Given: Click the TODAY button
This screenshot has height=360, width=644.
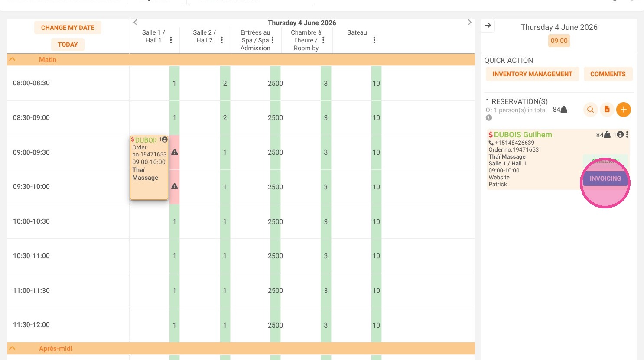Looking at the screenshot, I should [x=68, y=45].
